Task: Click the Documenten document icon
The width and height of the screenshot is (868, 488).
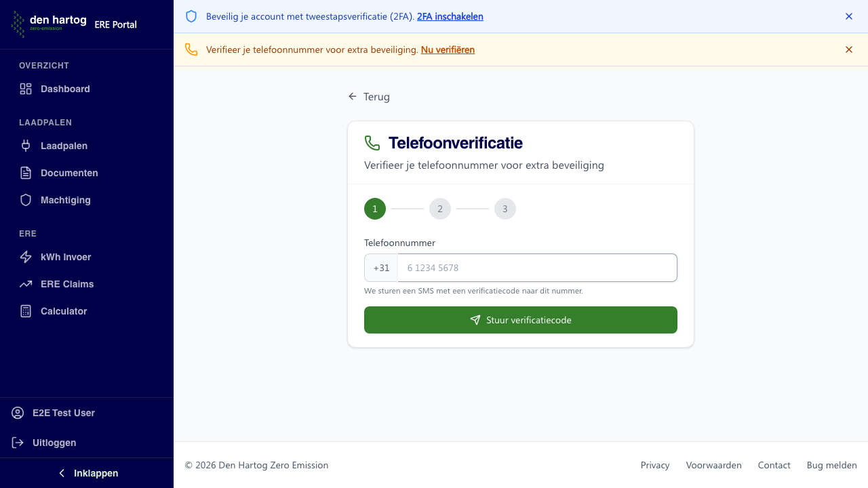Action: click(x=25, y=173)
